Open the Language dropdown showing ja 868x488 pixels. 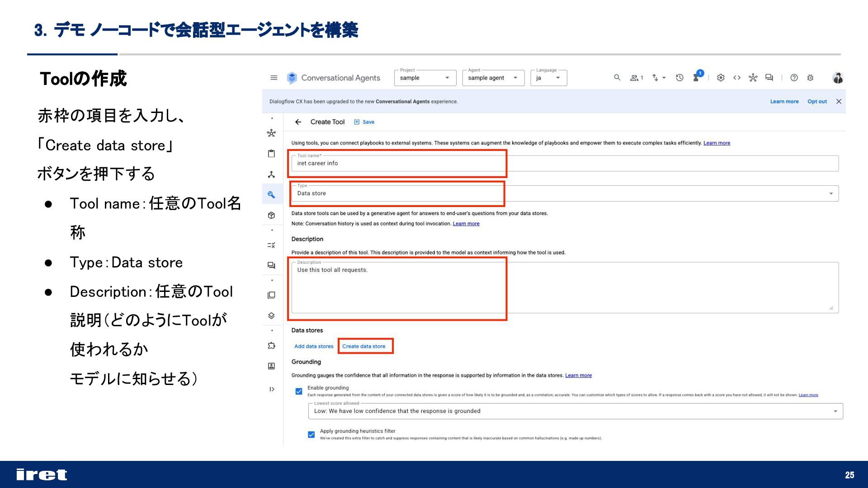click(549, 78)
